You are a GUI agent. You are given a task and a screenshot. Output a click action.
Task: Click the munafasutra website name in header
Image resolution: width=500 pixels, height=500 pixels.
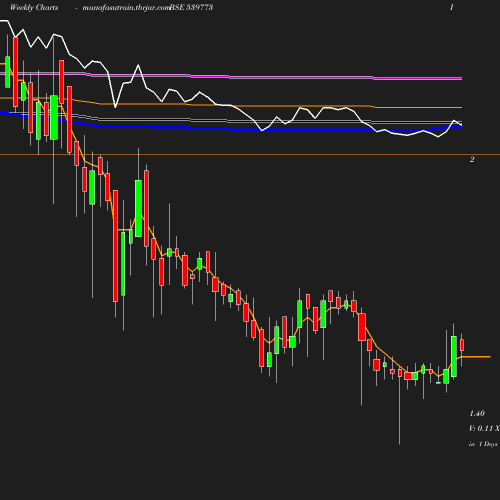[x=126, y=8]
